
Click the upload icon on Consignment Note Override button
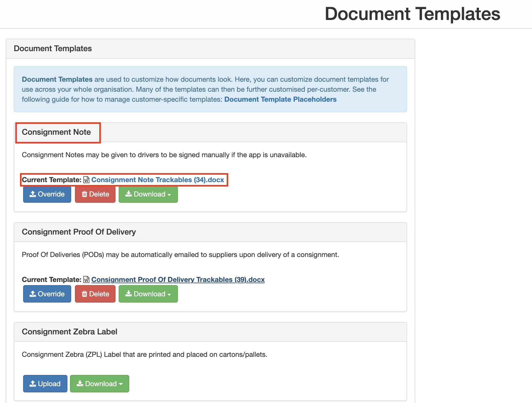pos(32,194)
